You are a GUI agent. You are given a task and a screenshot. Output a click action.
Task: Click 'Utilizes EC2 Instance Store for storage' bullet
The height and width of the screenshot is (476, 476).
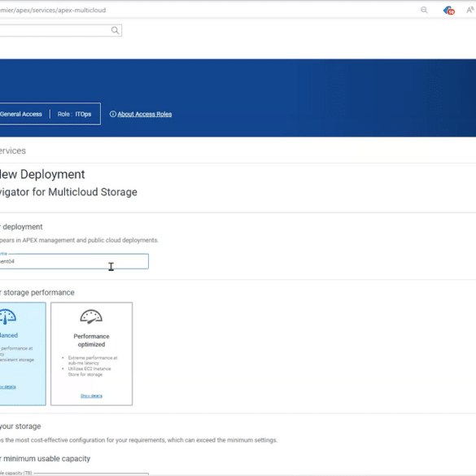[90, 372]
